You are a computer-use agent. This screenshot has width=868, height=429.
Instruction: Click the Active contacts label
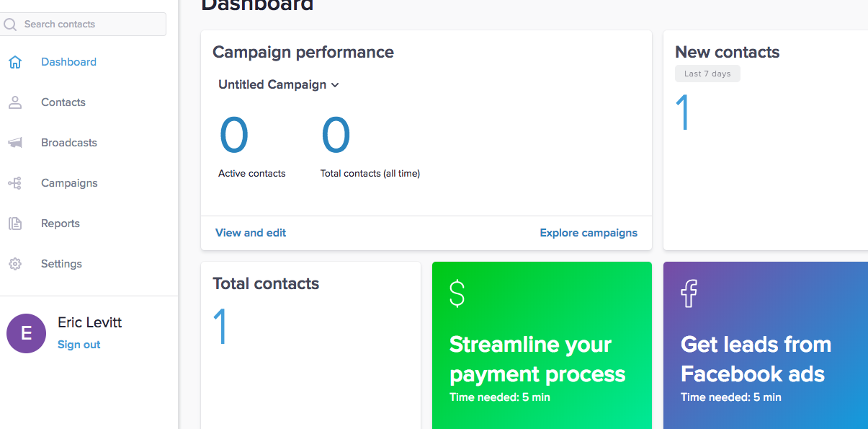click(252, 174)
